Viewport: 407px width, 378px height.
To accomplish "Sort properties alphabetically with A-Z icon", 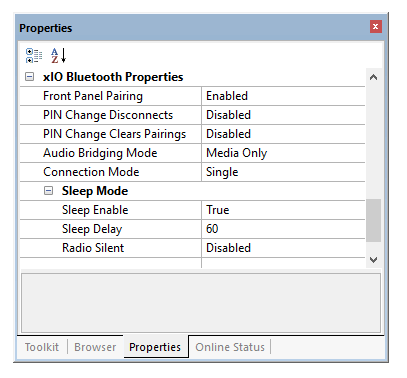I will tap(58, 55).
